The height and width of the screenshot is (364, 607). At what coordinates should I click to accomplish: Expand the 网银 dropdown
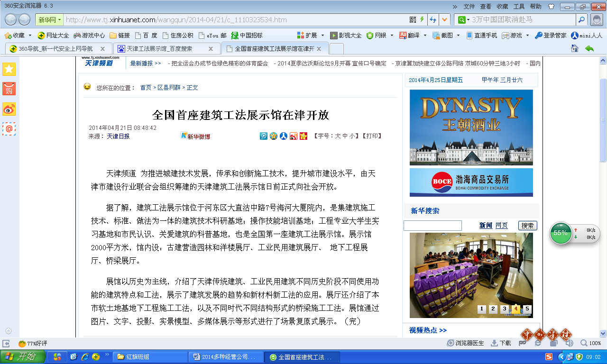click(x=391, y=35)
